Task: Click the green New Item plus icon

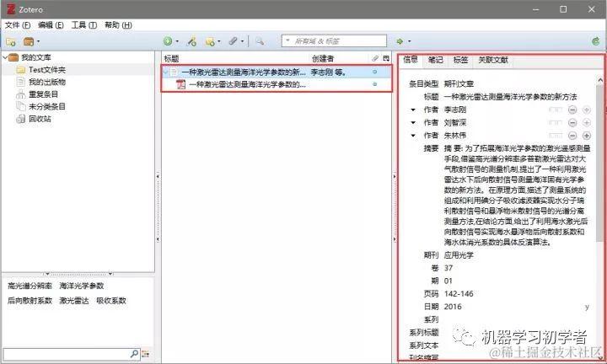Action: pos(168,41)
